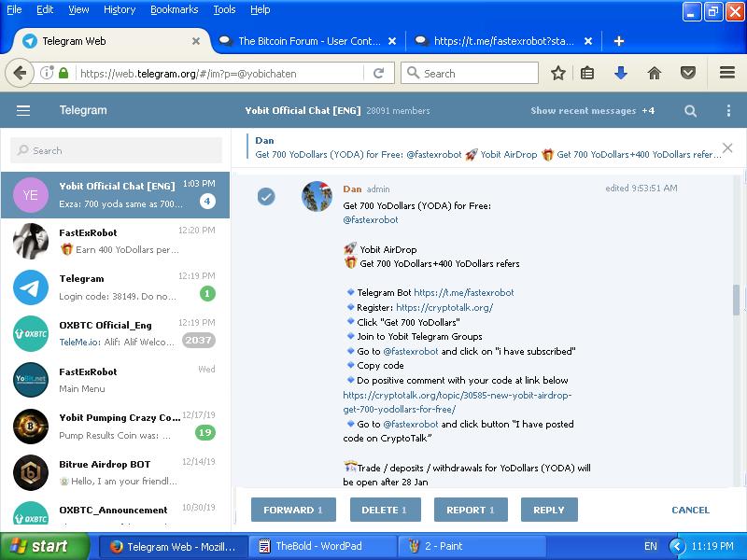Reload the page with the refresh icon
The height and width of the screenshot is (560, 747).
click(x=379, y=74)
